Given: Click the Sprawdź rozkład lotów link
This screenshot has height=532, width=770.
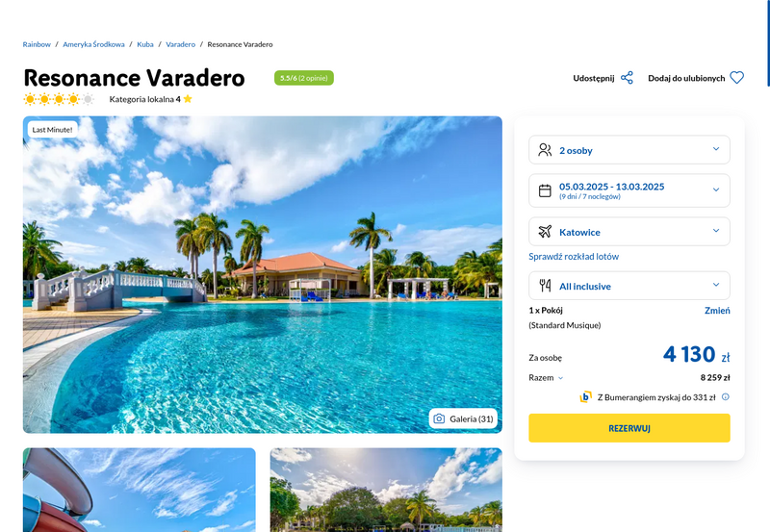Looking at the screenshot, I should click(x=574, y=256).
